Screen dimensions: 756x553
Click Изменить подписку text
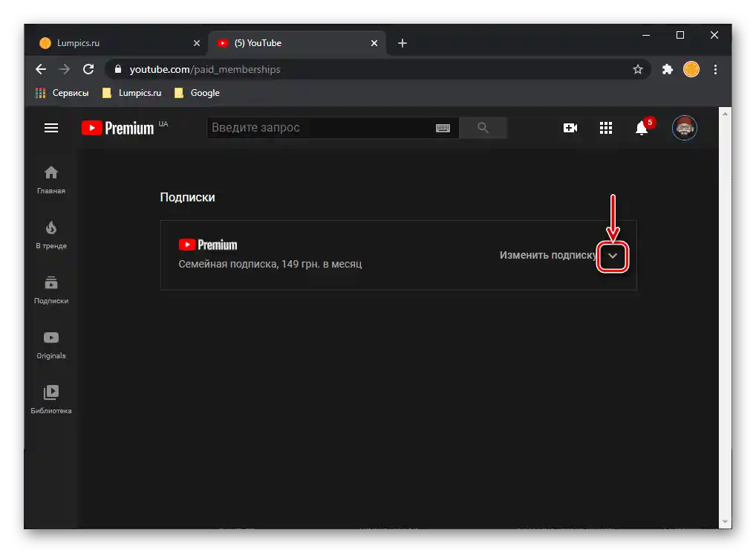548,255
